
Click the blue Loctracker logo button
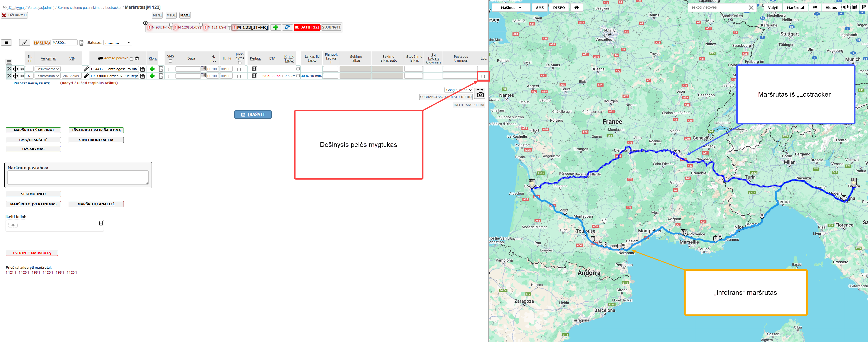pyautogui.click(x=287, y=27)
